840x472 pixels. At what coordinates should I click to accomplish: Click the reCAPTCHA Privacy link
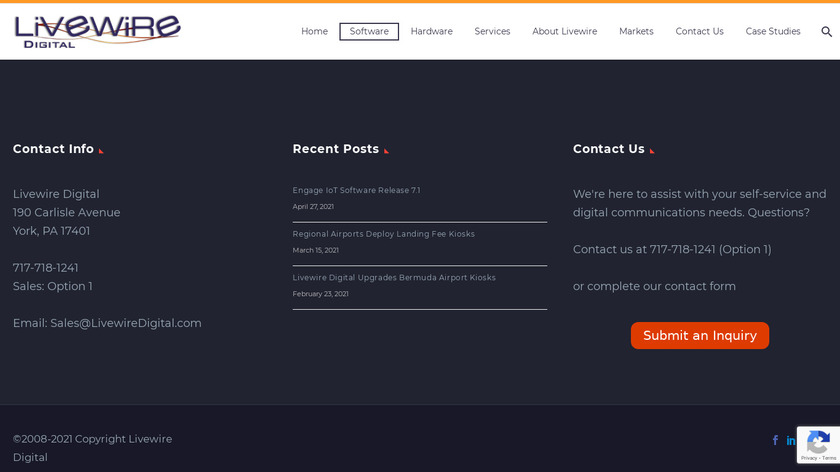pos(808,458)
